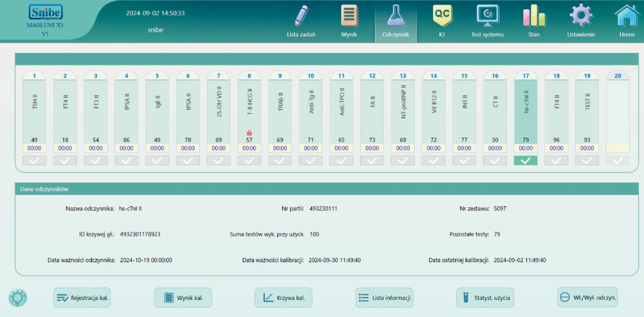
Task: Open Lista informacji button
Action: coord(384,298)
